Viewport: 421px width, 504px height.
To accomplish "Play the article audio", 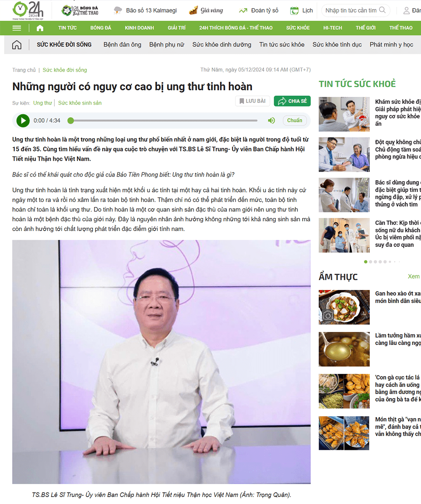I will (x=23, y=120).
